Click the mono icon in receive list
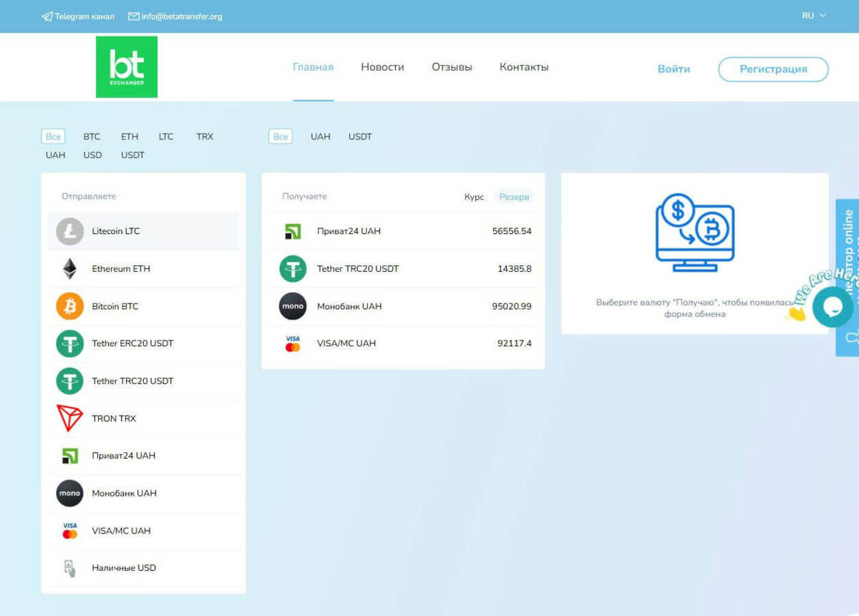Screen dimensions: 859x616 tap(293, 306)
